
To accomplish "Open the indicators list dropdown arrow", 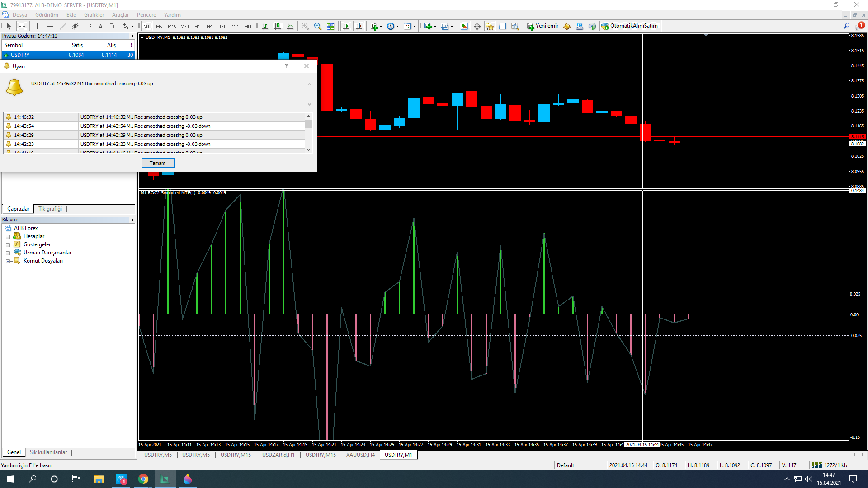I will coord(381,26).
